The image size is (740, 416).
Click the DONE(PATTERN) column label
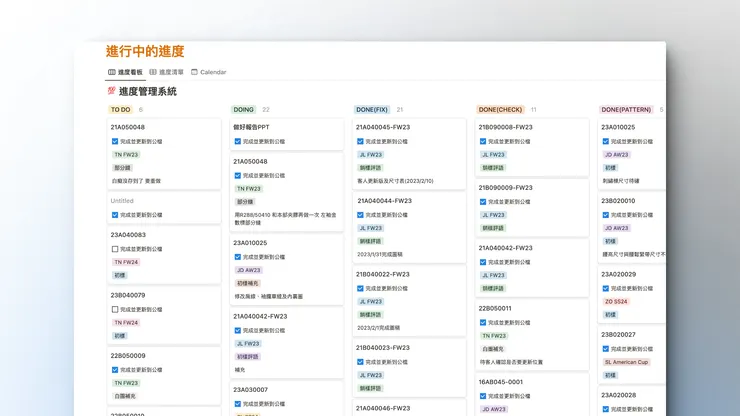coord(626,110)
